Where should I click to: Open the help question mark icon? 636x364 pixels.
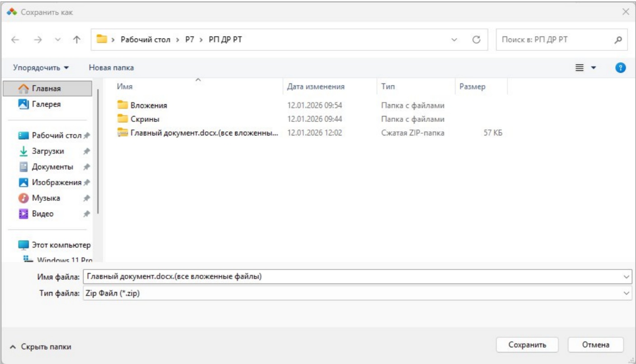621,68
